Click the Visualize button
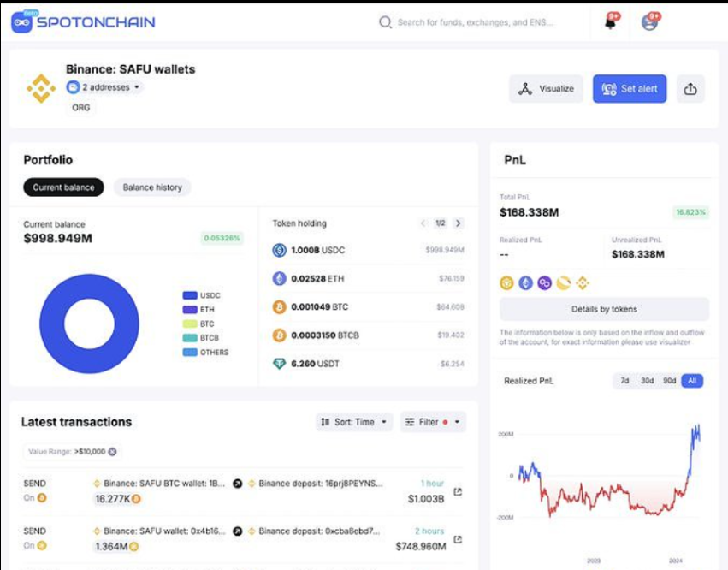The height and width of the screenshot is (570, 728). (546, 89)
